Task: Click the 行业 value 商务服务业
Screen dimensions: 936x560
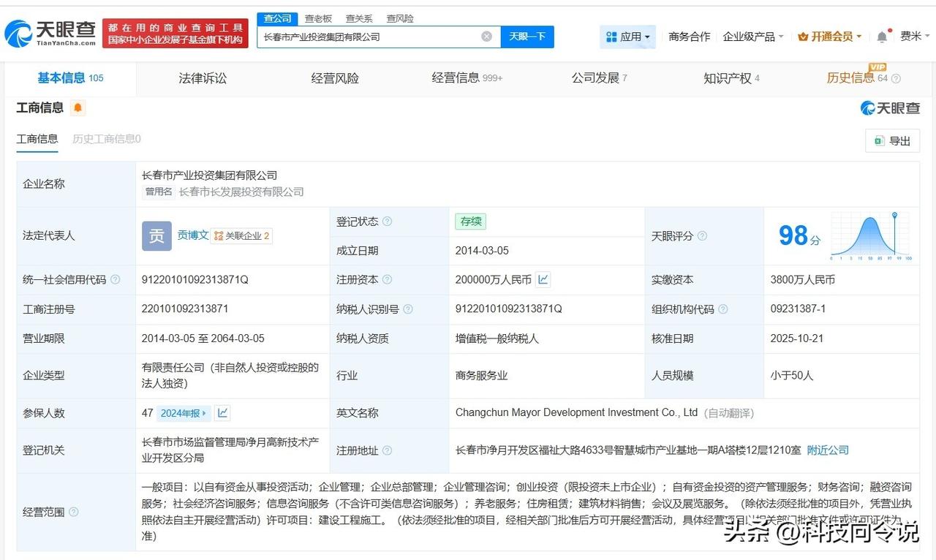Action: (x=481, y=376)
